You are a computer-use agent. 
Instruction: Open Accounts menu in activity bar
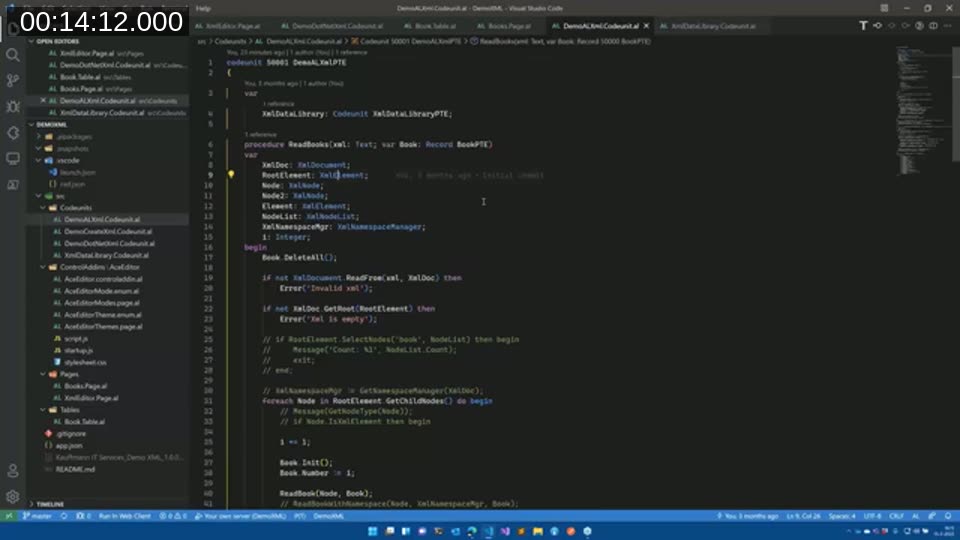coord(13,470)
